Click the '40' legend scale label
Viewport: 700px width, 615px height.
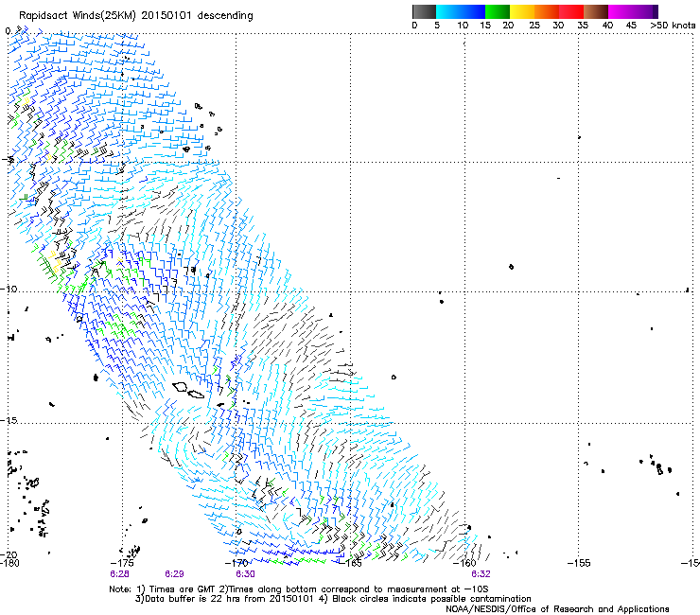click(x=607, y=26)
